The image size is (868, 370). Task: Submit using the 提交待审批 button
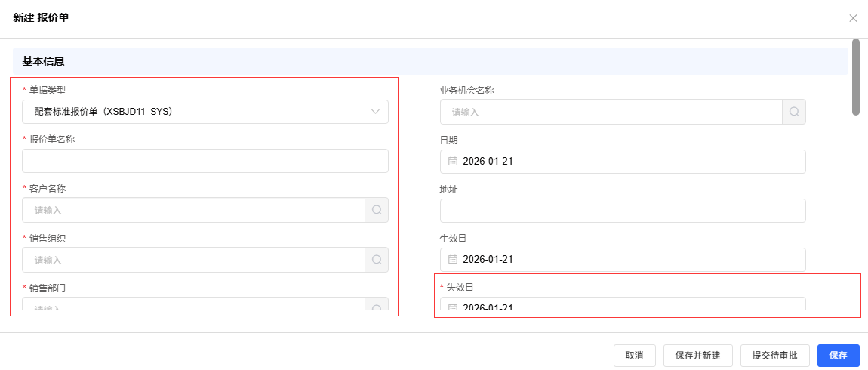(775, 356)
